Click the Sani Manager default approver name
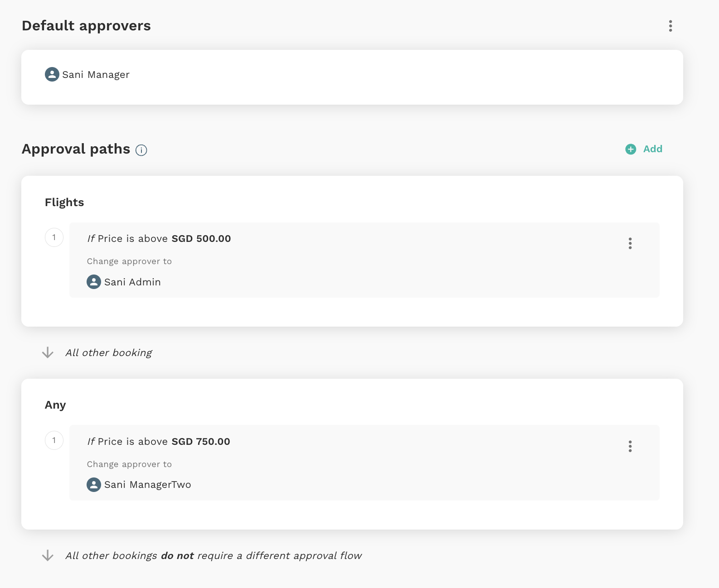 [96, 75]
